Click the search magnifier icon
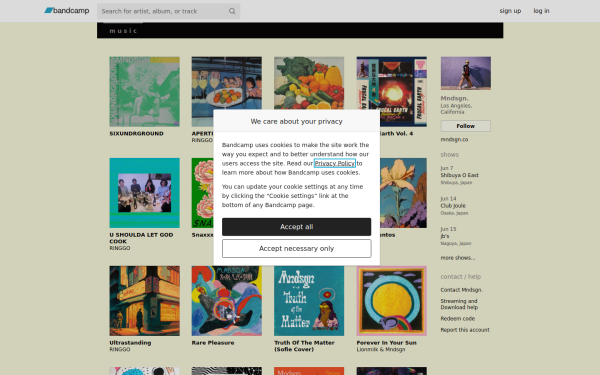Screen dimensions: 600x375 click(x=232, y=11)
